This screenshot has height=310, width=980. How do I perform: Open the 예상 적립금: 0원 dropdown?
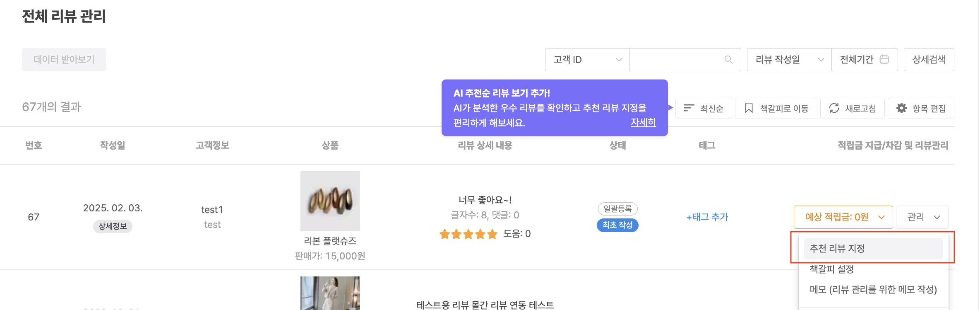click(x=843, y=217)
